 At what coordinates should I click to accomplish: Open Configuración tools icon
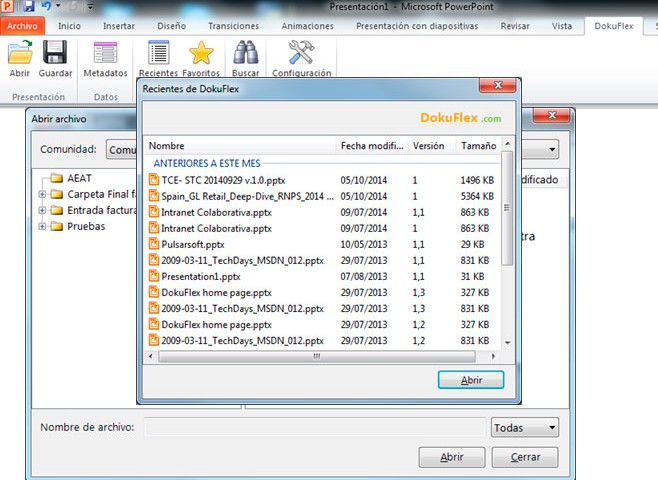tap(301, 52)
